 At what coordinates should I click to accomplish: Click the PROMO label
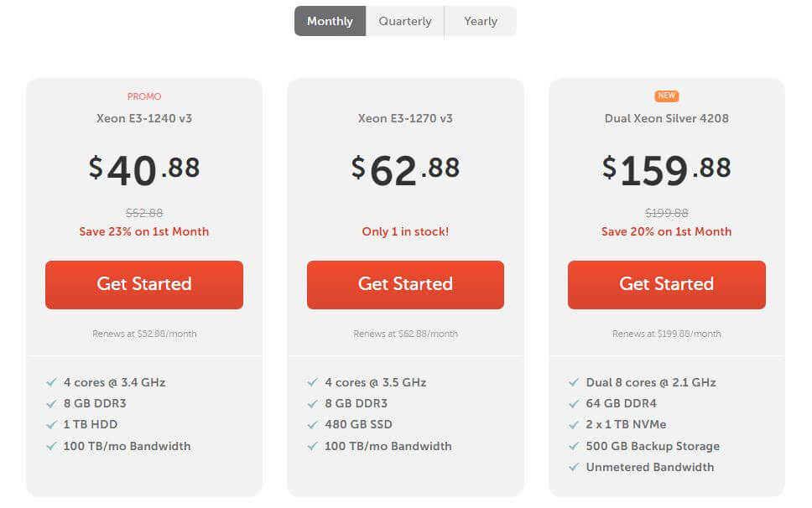[x=144, y=96]
